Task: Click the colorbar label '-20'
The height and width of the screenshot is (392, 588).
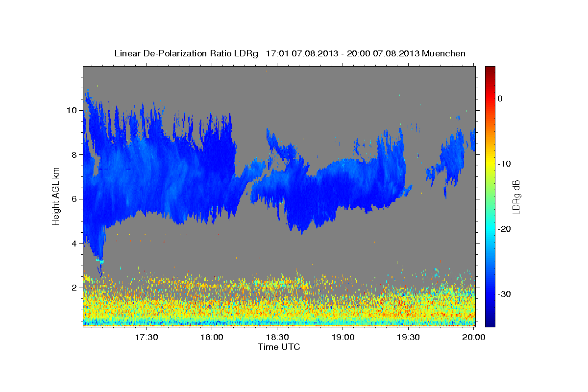Action: tap(505, 229)
